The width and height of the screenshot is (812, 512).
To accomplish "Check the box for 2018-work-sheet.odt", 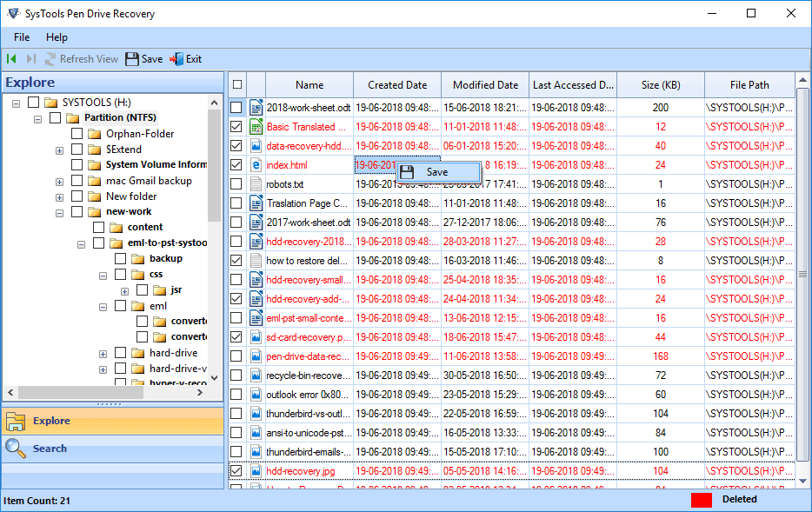I will click(236, 108).
